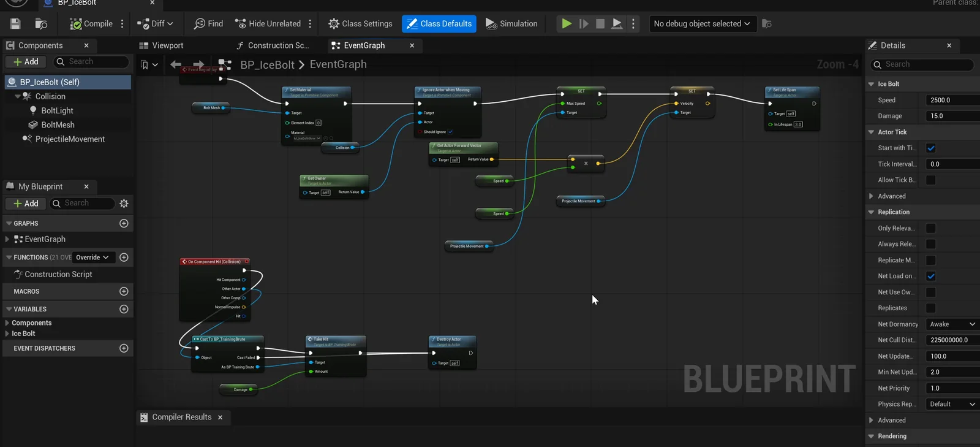Save the blueprint with the floppy disk icon
980x447 pixels.
(x=15, y=24)
